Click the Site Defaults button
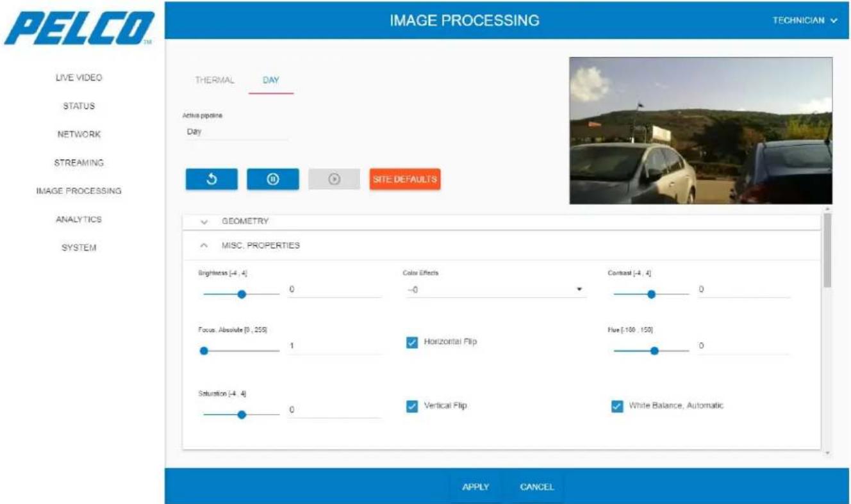This screenshot has height=504, width=851. (405, 179)
